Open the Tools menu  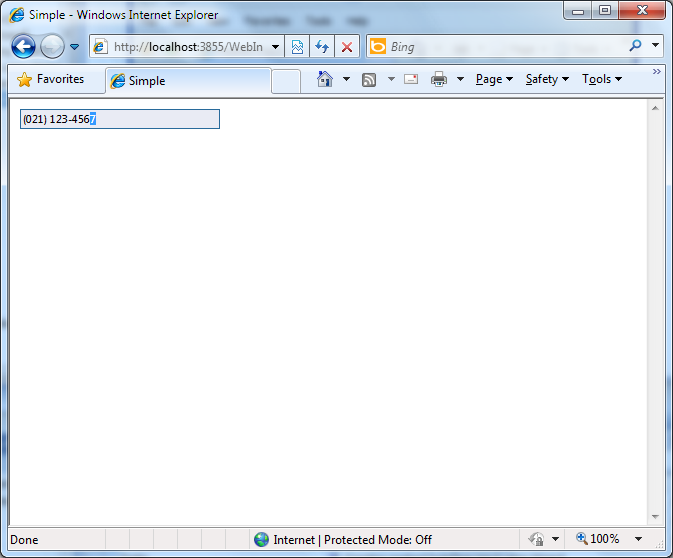click(601, 80)
